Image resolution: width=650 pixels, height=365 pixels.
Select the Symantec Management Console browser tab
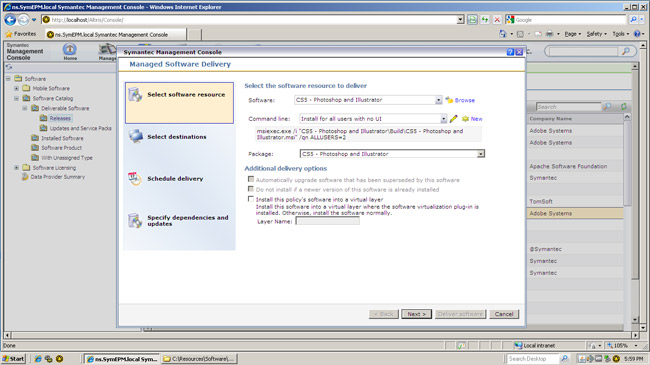pyautogui.click(x=115, y=34)
